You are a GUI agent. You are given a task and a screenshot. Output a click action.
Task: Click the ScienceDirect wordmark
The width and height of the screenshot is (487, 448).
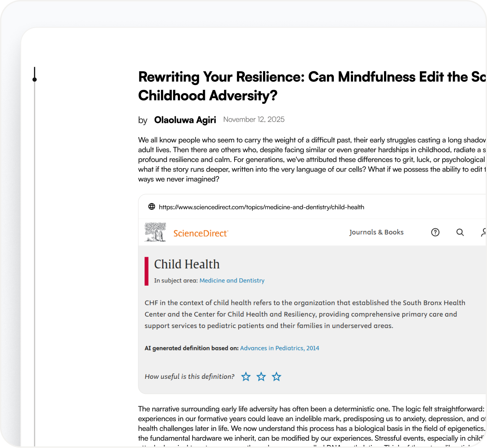(201, 234)
